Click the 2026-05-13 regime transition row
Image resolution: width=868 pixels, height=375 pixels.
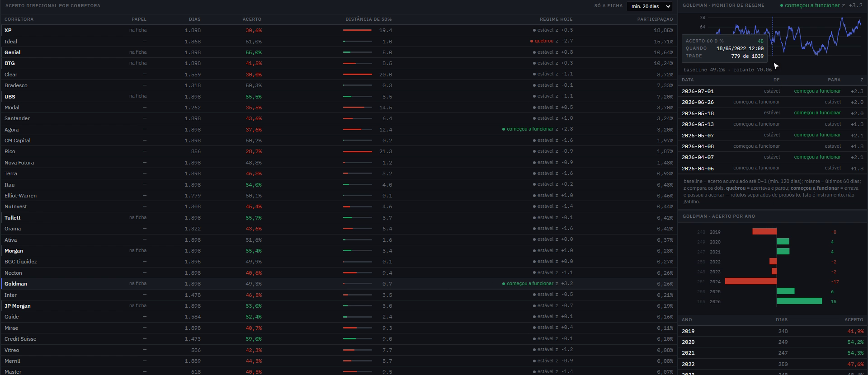point(773,124)
